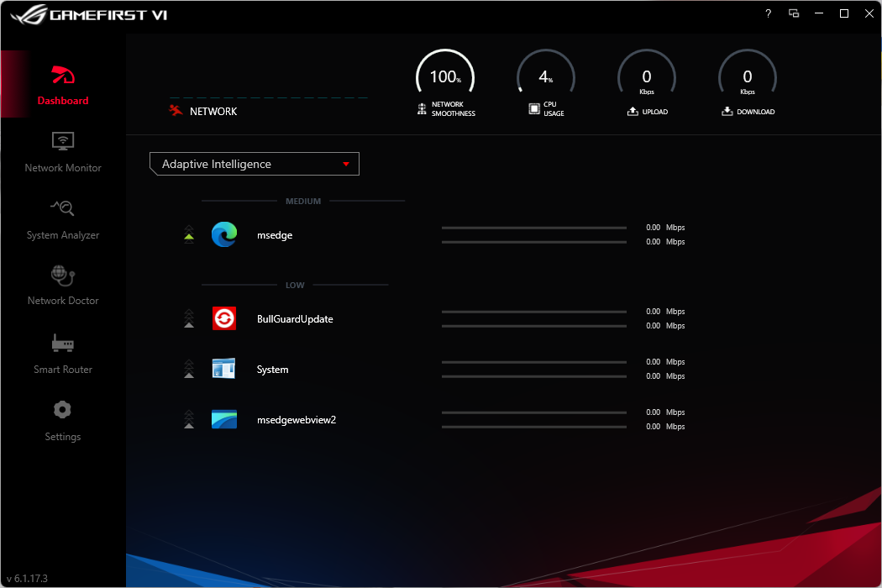
Task: Change priority arrows for BullGuardUpdate
Action: 189,318
